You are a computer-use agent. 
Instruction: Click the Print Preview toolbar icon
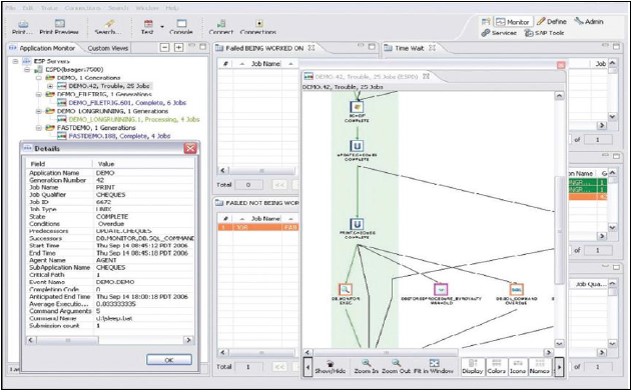click(60, 24)
